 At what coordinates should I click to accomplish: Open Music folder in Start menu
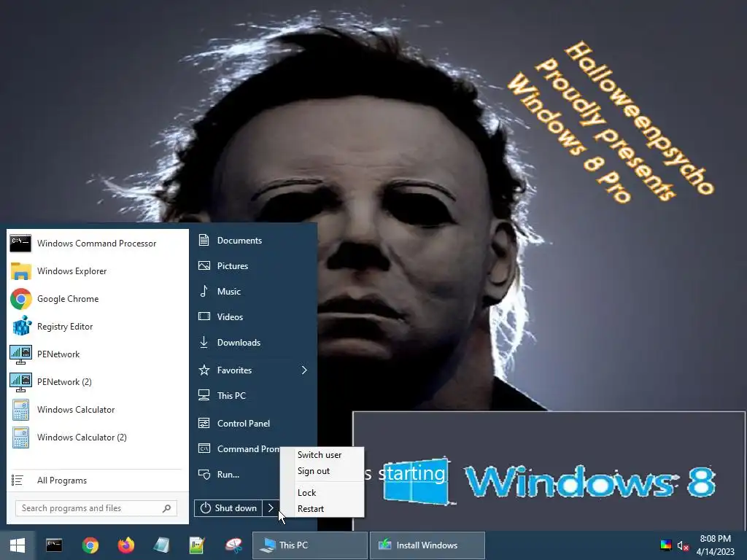point(253,292)
